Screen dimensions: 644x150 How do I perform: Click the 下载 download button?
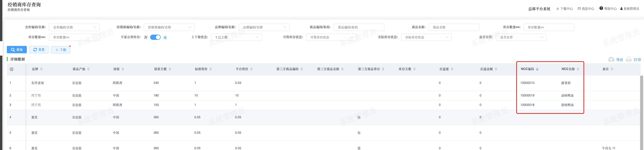click(x=60, y=50)
